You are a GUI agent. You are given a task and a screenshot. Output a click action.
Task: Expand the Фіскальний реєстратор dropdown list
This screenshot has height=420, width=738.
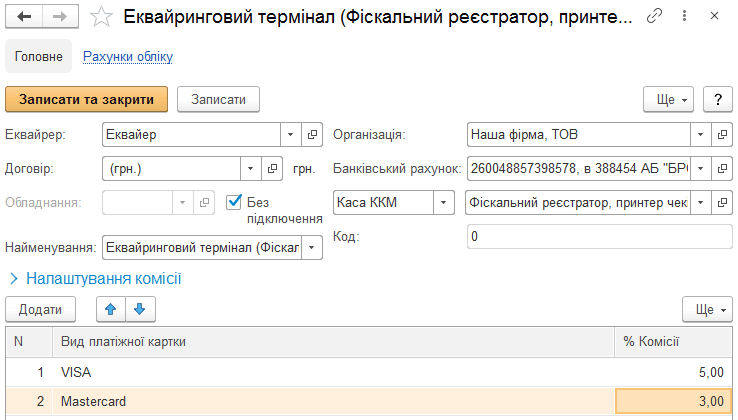701,202
